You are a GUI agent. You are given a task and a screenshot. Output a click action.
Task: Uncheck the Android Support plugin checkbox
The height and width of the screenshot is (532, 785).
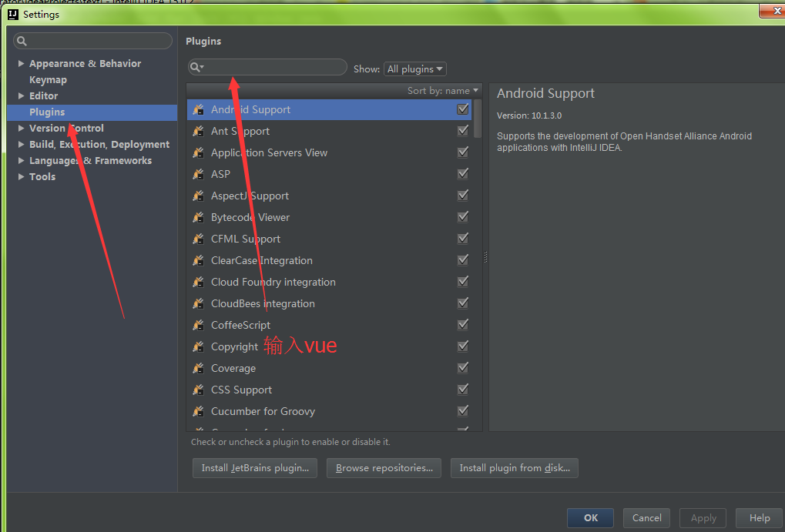(462, 109)
